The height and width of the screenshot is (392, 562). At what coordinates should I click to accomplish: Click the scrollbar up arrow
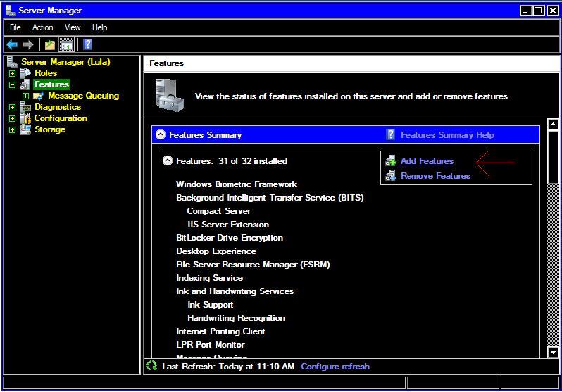point(553,124)
